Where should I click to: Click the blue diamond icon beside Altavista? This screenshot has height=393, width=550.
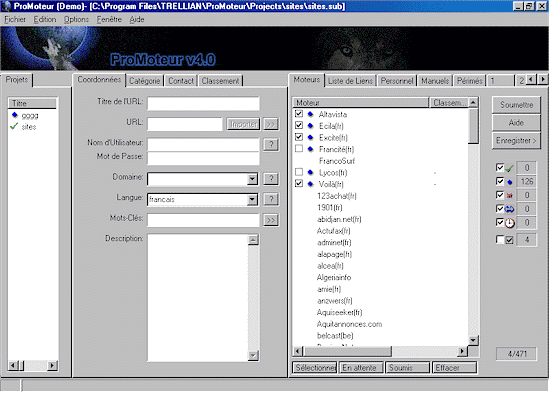click(x=310, y=114)
